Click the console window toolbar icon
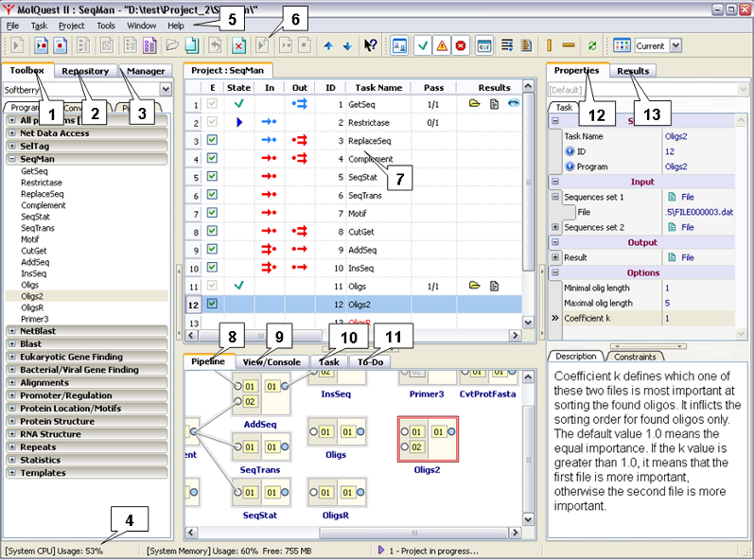This screenshot has width=754, height=560. tap(483, 45)
